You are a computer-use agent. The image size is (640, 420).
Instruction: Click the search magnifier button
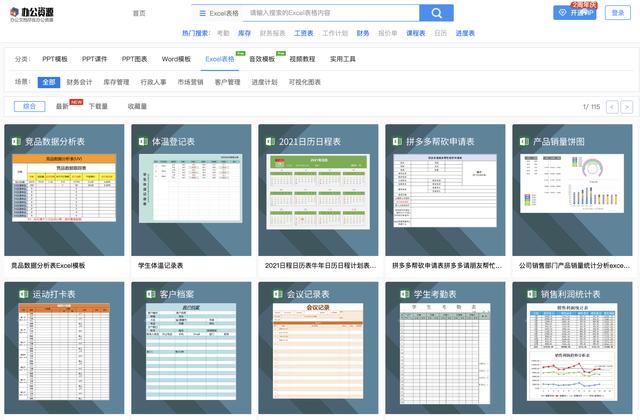[x=436, y=13]
